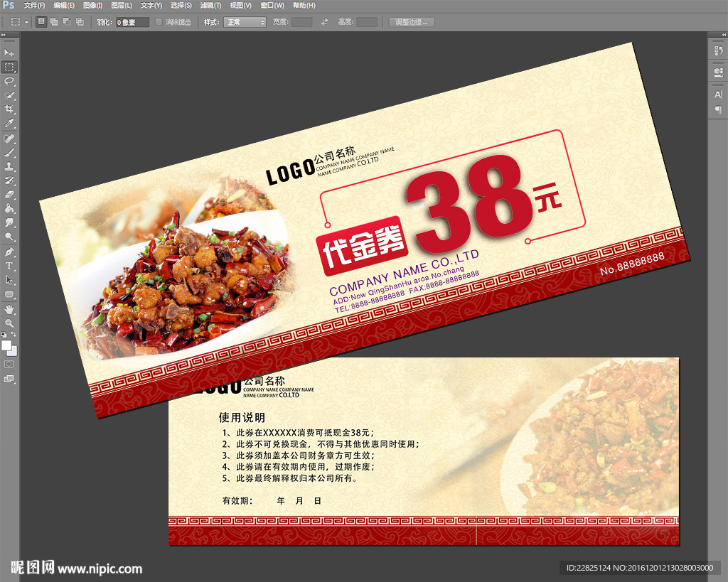Select the Eraser tool
Image resolution: width=728 pixels, height=582 pixels.
(9, 195)
